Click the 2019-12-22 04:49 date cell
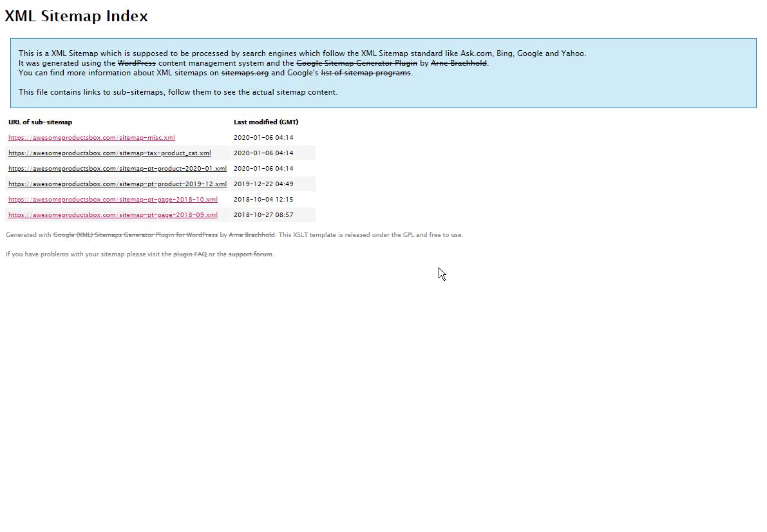 [x=263, y=184]
